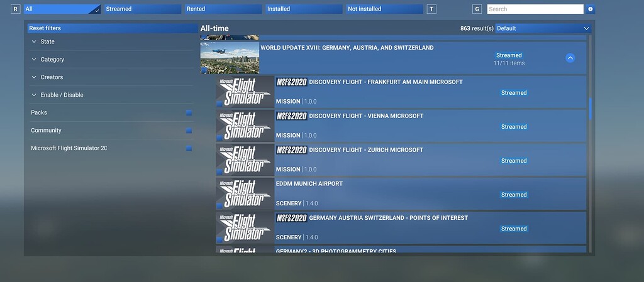Tick checkbox on EDDM Munich Airport item
644x282 pixels.
219,206
